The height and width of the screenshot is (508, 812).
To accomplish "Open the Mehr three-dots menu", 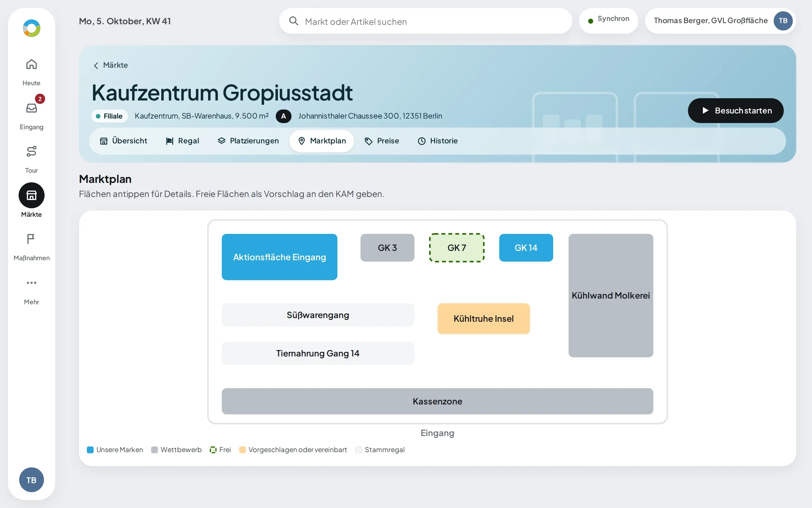I will (32, 291).
